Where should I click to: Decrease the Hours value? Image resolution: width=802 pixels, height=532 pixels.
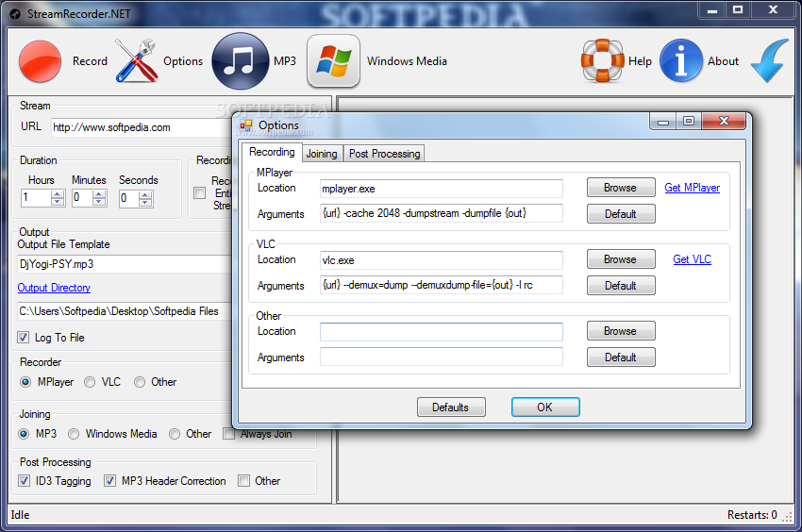tap(58, 202)
